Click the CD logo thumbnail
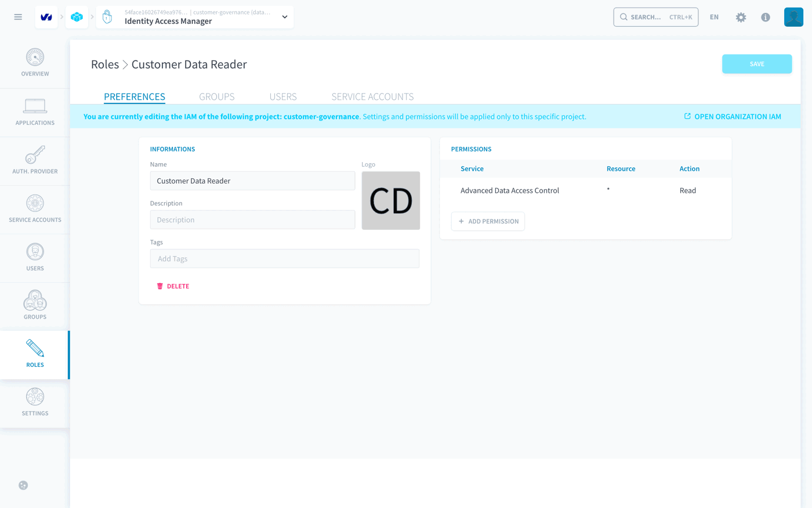 click(x=391, y=200)
